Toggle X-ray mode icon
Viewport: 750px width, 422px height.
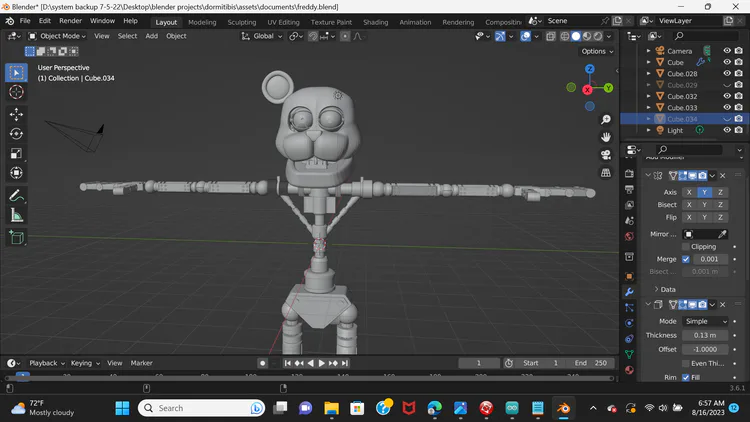551,36
